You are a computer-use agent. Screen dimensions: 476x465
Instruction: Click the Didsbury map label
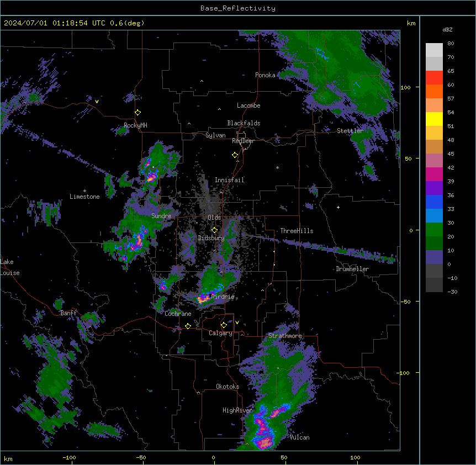(x=211, y=238)
